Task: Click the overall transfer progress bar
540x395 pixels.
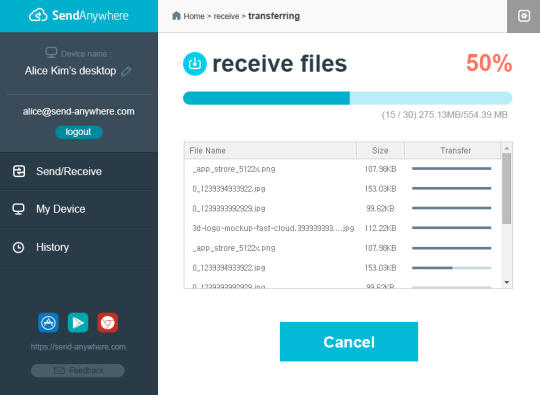Action: click(x=347, y=98)
